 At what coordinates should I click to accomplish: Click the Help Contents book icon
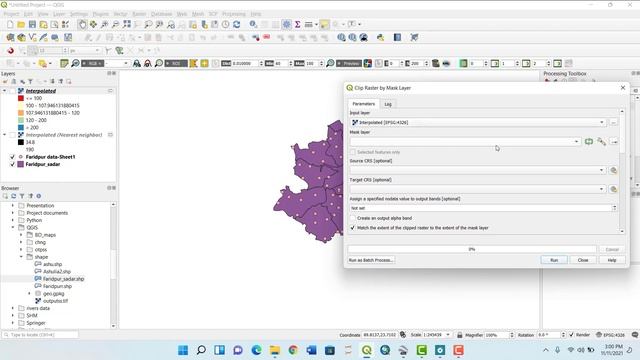tap(397, 38)
